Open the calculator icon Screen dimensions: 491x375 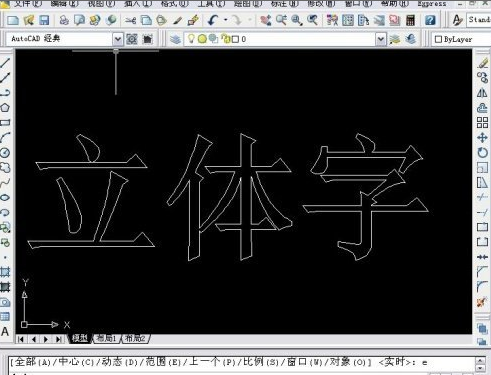[x=411, y=21]
